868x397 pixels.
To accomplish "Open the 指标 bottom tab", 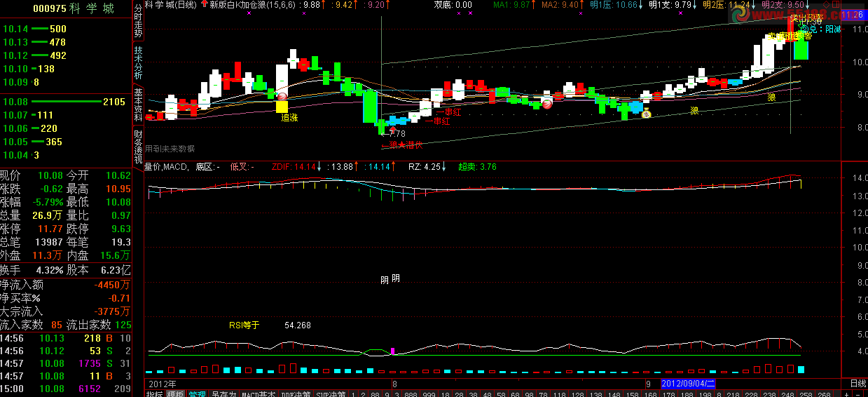I will 155,393.
